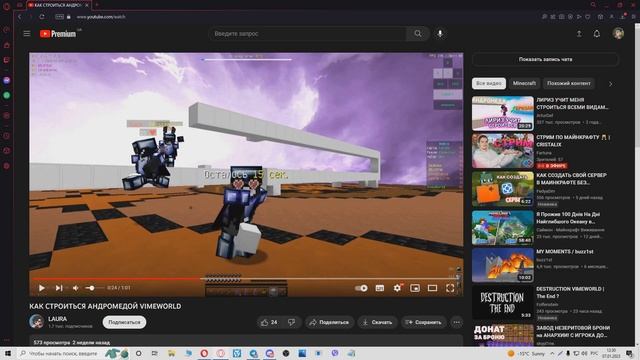This screenshot has height=360, width=640.
Task: Select the Похожий контент filter chip
Action: pos(569,83)
